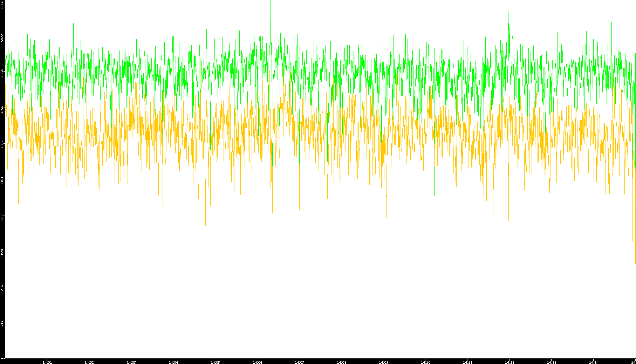Click the 14:10 time axis marker

click(425, 362)
